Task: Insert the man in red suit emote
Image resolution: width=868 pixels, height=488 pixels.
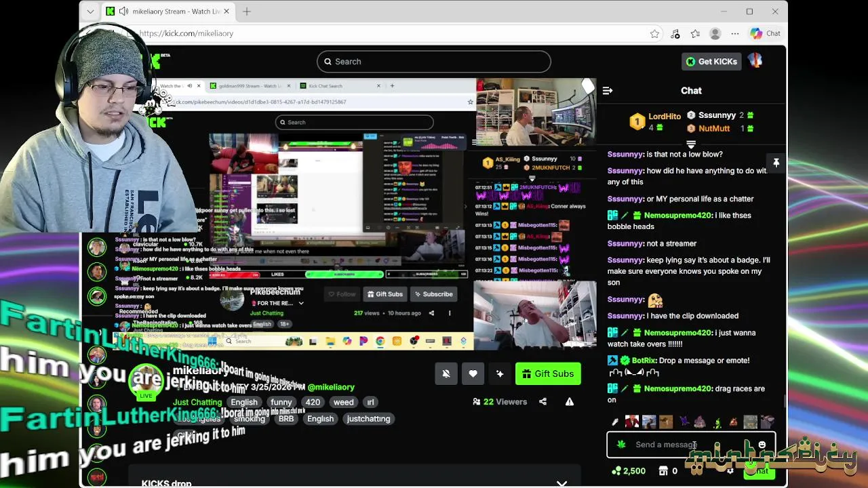Action: [632, 422]
